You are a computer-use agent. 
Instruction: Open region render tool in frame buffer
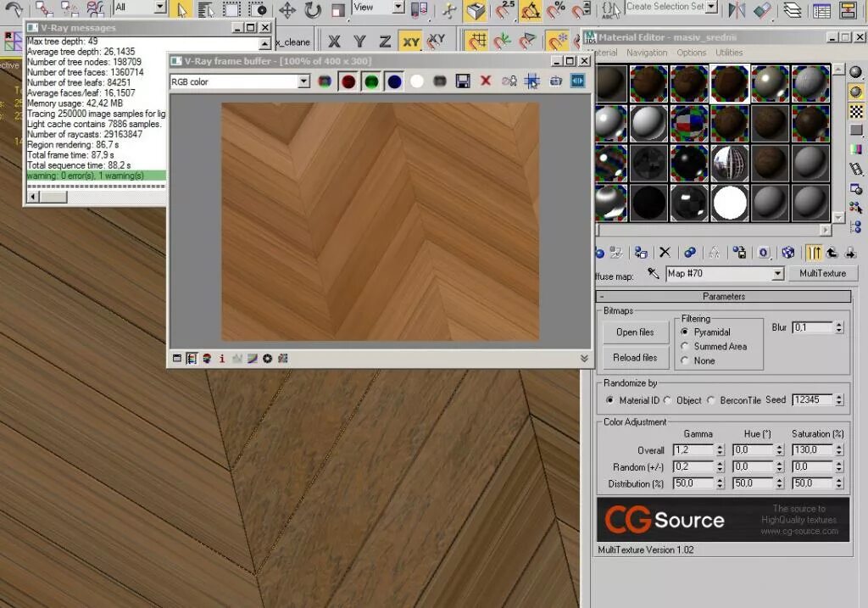(531, 80)
